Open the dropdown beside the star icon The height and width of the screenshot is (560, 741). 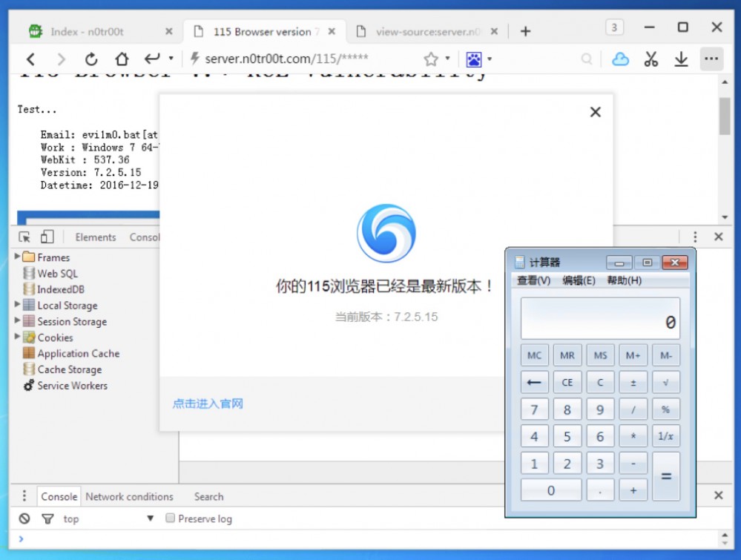447,59
